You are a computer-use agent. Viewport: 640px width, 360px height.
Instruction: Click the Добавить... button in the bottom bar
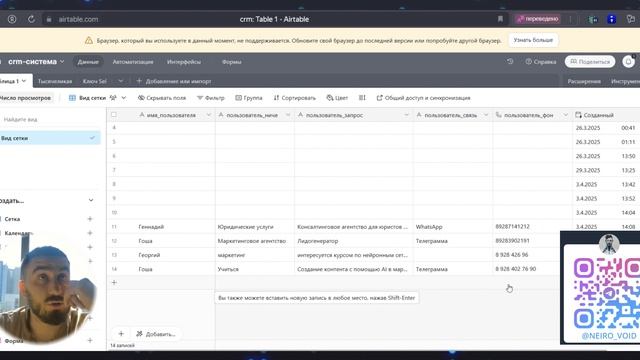[x=156, y=334]
